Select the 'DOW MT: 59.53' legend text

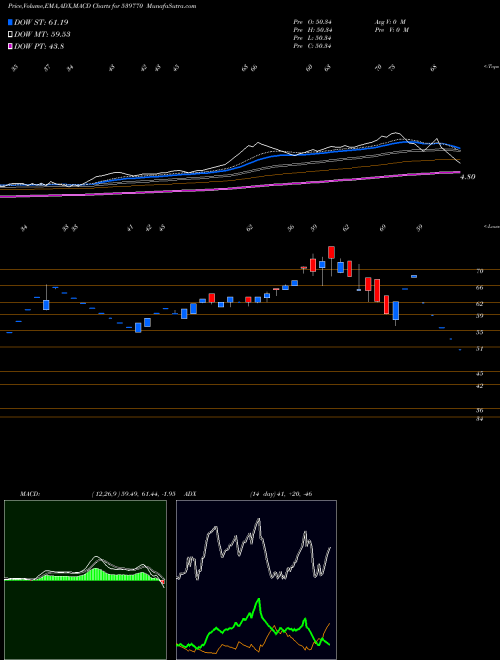[x=42, y=35]
